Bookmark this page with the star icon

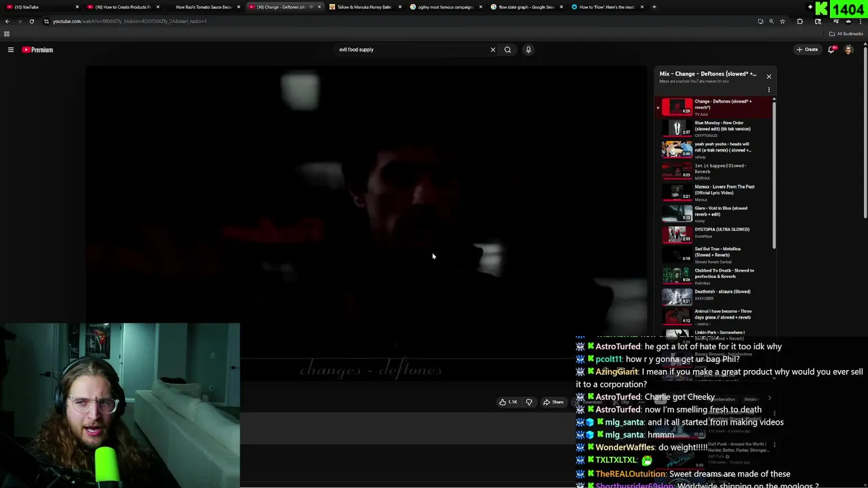[x=783, y=21]
